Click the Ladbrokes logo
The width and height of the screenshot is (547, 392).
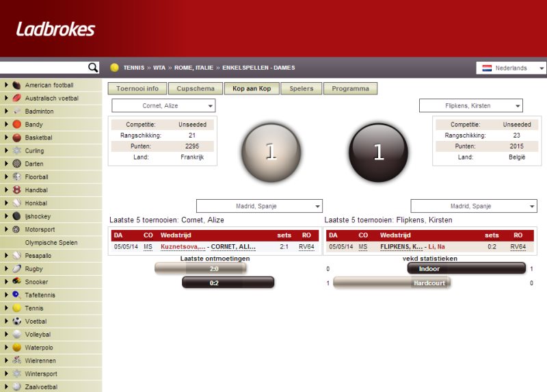coord(55,29)
